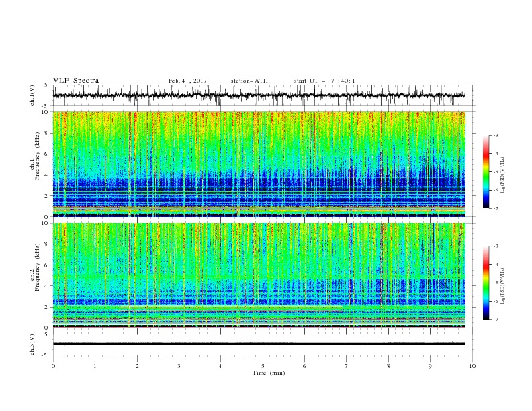532x411 pixels.
Task: Click the "4" tick on the time axis
Action: click(x=220, y=366)
